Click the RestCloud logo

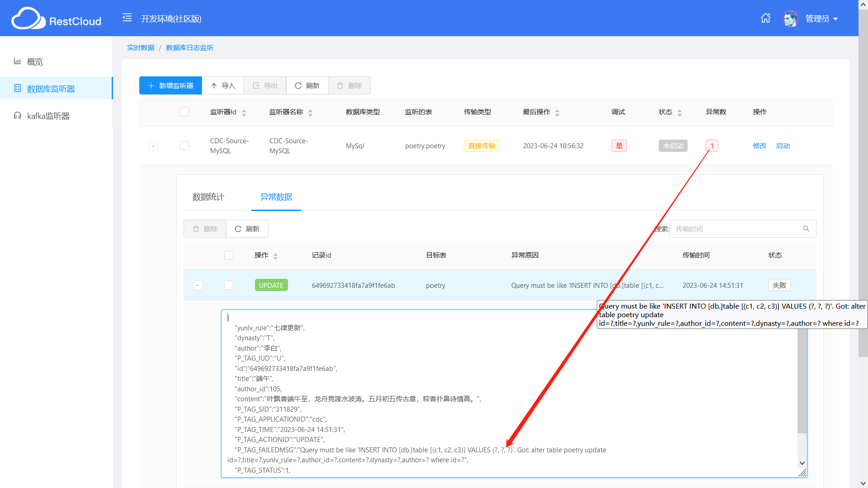[56, 19]
